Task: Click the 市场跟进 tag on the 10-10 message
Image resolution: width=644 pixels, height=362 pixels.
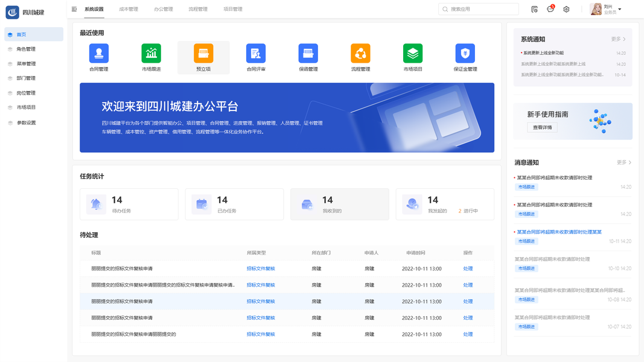Action: pyautogui.click(x=526, y=268)
